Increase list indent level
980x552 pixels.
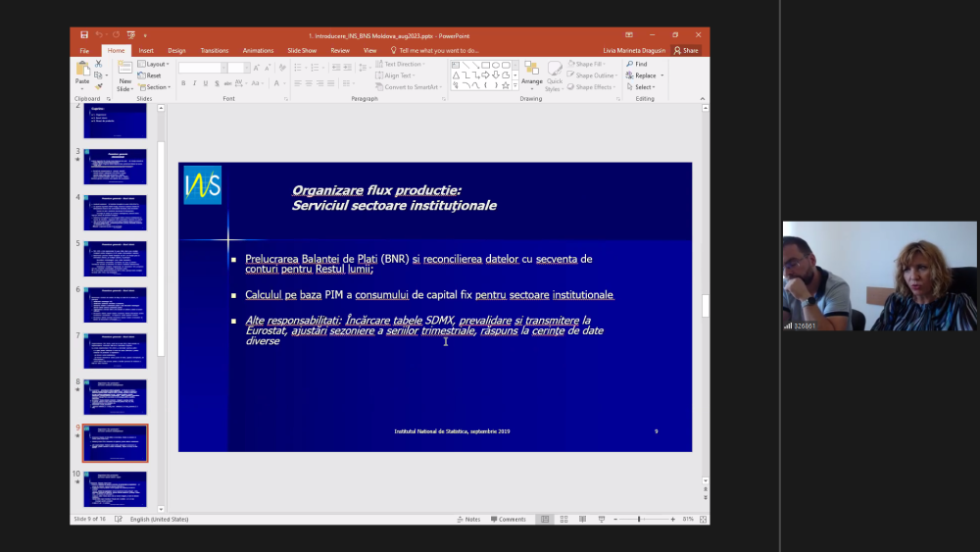click(348, 68)
